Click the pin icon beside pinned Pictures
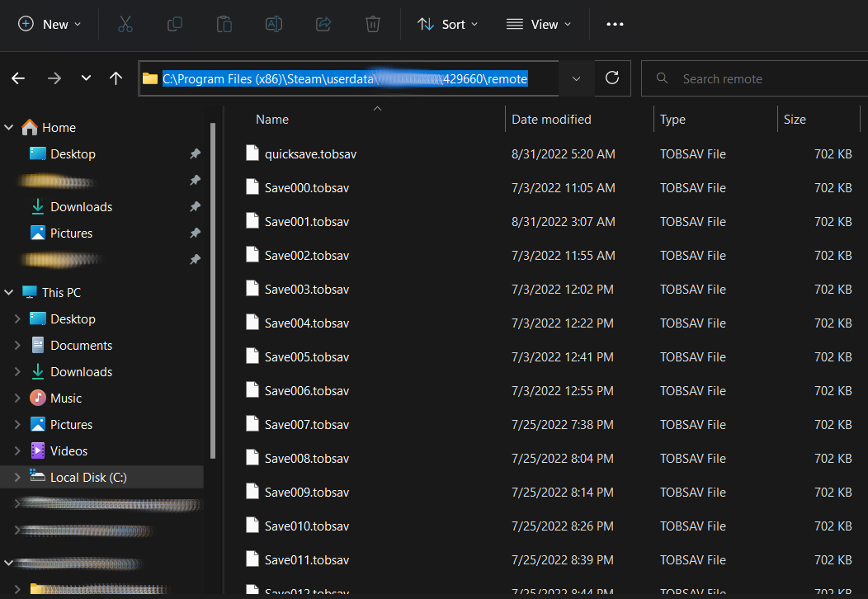This screenshot has width=868, height=599. 195,233
